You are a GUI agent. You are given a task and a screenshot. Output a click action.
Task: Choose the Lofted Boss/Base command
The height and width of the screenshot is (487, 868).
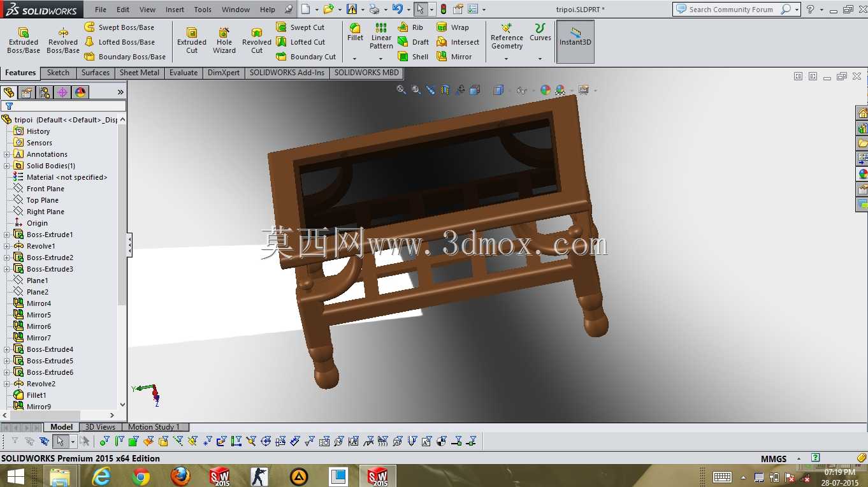(x=119, y=42)
